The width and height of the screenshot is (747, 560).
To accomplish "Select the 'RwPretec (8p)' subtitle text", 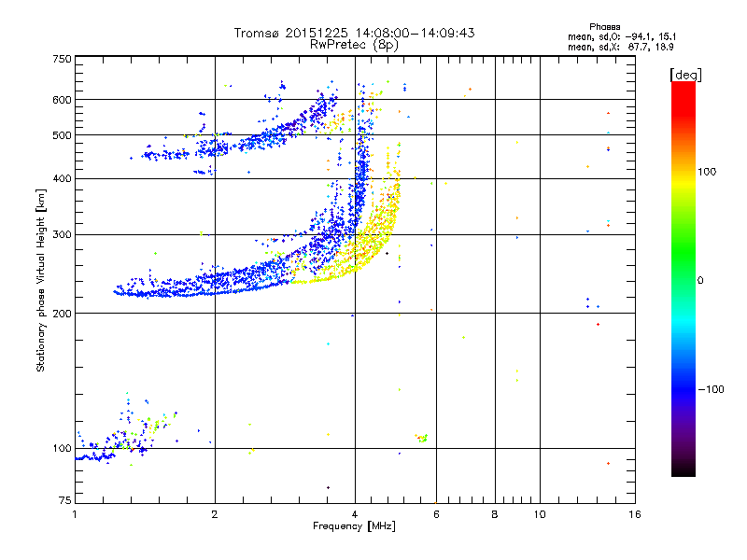I will pos(354,45).
